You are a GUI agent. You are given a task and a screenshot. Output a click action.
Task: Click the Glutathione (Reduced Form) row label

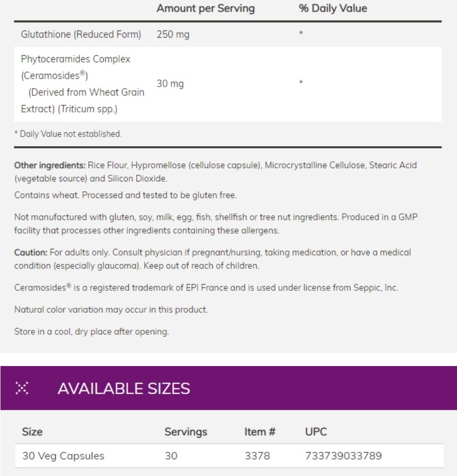tap(81, 34)
